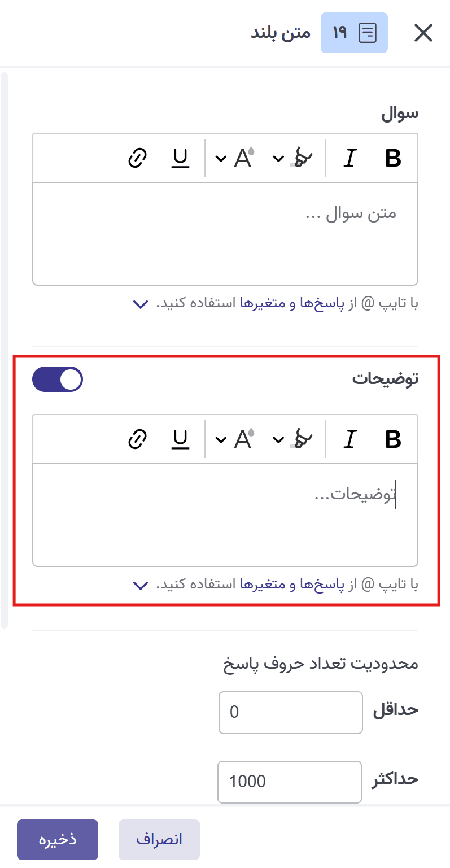Disable the توضیحات description toggle

pos(57,379)
